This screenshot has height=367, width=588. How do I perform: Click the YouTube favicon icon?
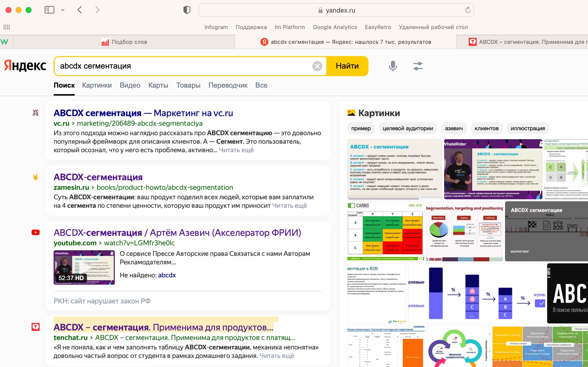pos(36,232)
